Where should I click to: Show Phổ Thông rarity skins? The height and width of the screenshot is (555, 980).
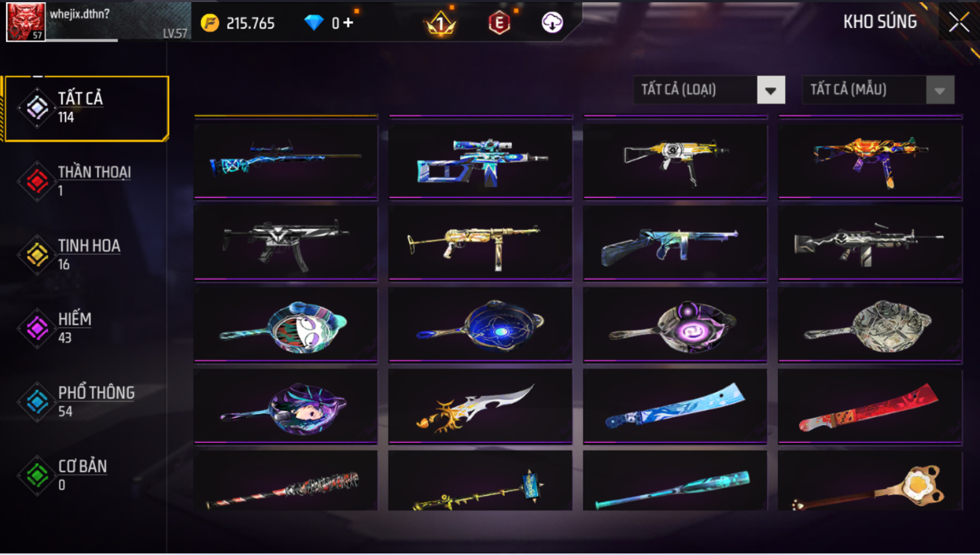click(x=84, y=402)
